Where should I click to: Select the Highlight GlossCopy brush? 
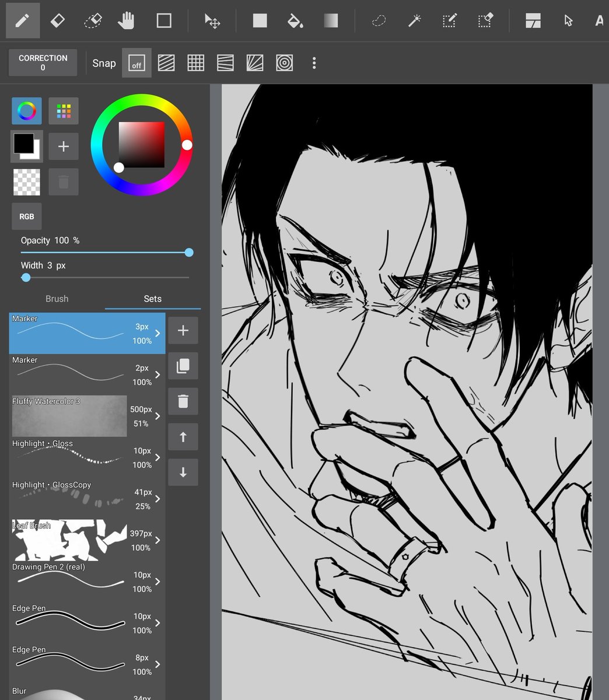point(87,499)
